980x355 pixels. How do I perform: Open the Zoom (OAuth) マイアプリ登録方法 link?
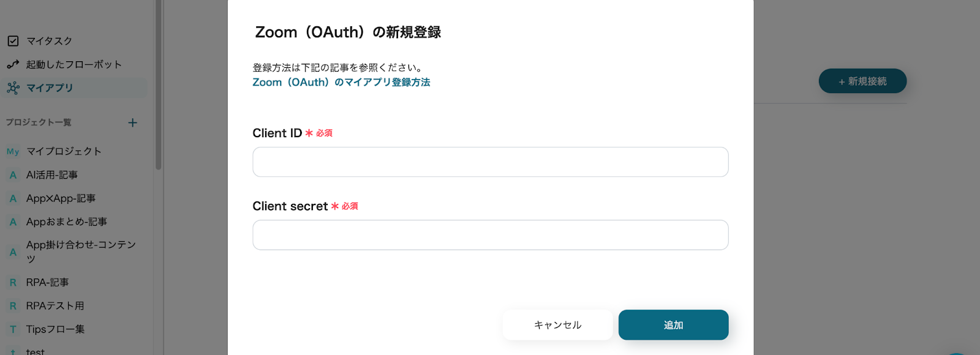click(341, 82)
